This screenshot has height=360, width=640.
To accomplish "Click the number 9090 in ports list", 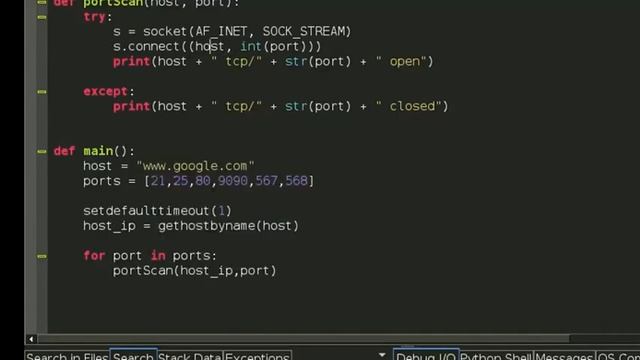I will tap(233, 181).
